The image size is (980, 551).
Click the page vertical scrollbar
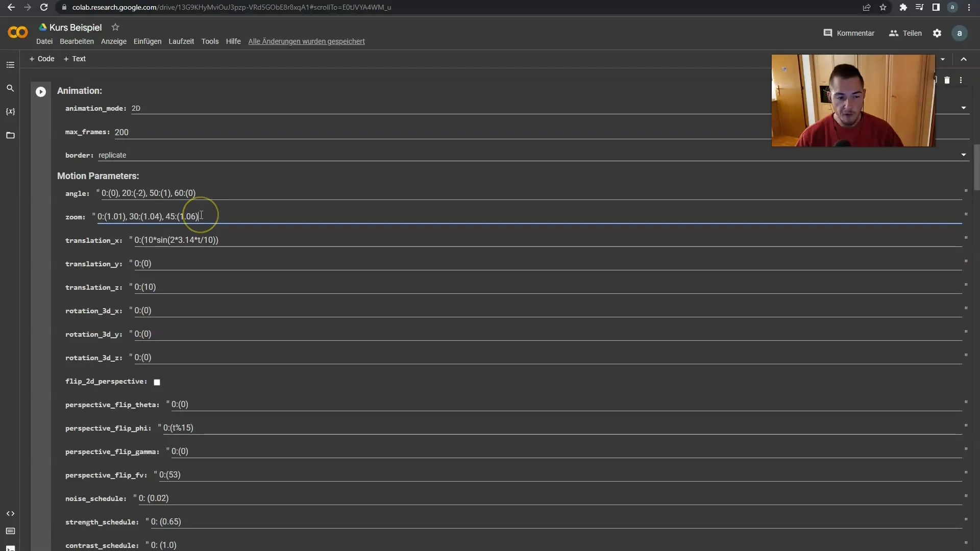976,167
